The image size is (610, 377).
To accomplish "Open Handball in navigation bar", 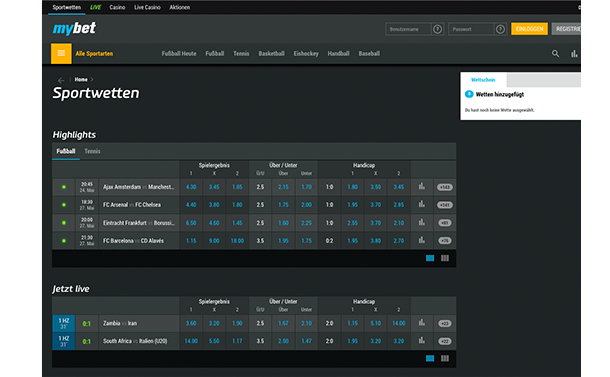I will tap(338, 54).
